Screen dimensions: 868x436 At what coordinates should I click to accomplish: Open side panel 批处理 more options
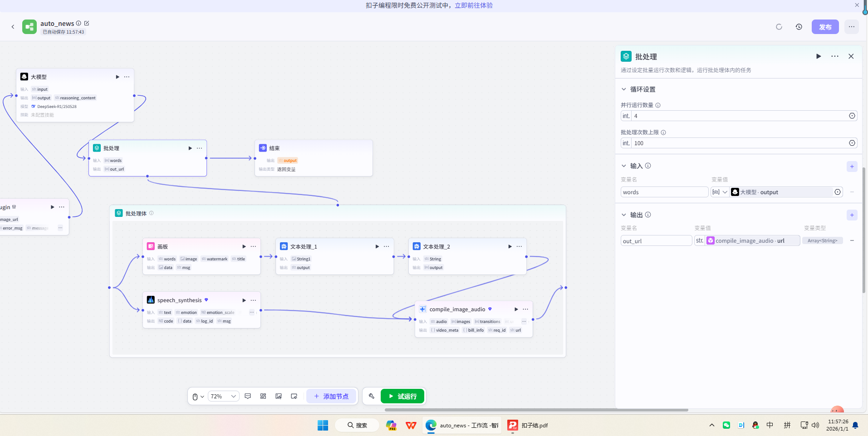[x=835, y=56]
